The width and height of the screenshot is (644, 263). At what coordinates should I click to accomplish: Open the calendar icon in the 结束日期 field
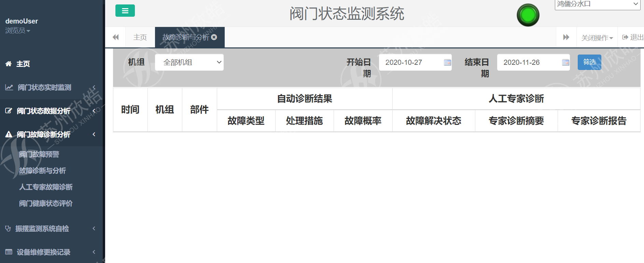coord(565,62)
